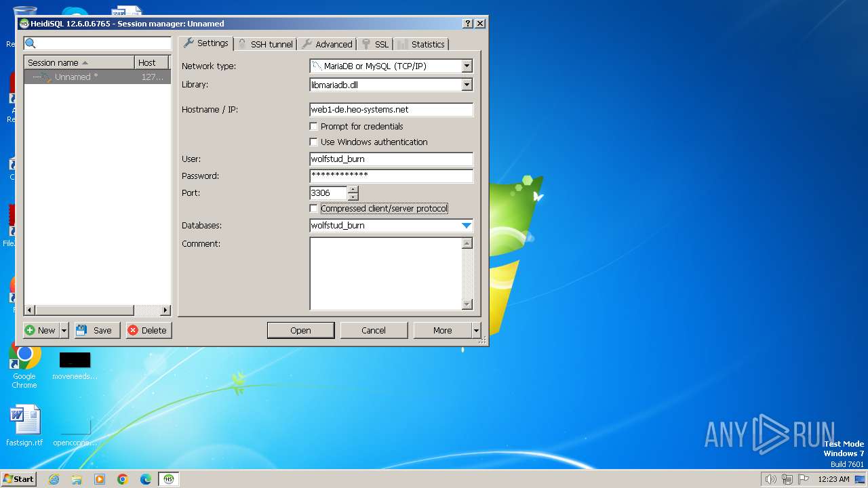This screenshot has width=868, height=488.
Task: Click the Windows Start button
Action: [x=18, y=479]
